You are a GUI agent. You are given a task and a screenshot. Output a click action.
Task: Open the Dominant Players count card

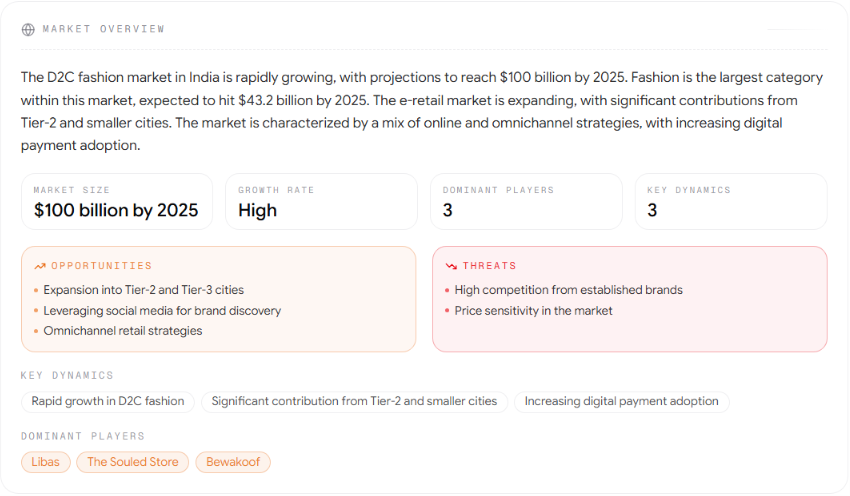(526, 202)
